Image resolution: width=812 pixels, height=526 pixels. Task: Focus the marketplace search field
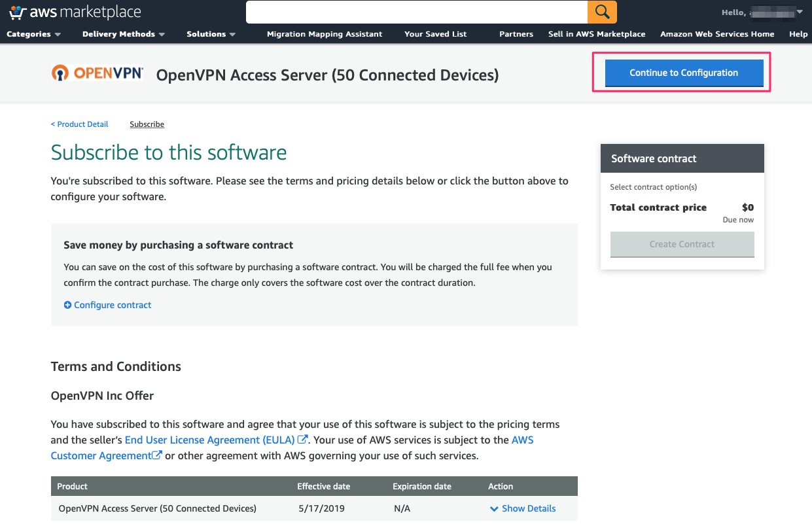417,12
